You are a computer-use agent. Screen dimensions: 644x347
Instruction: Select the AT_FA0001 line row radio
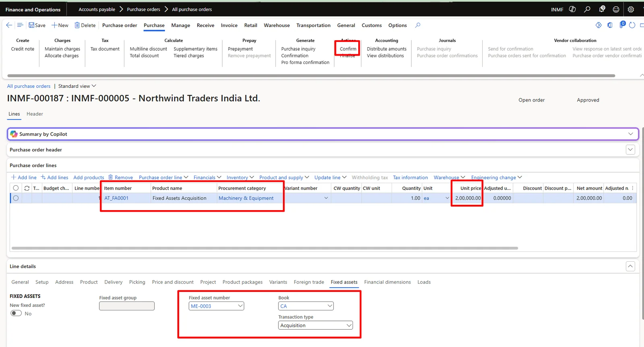click(16, 198)
